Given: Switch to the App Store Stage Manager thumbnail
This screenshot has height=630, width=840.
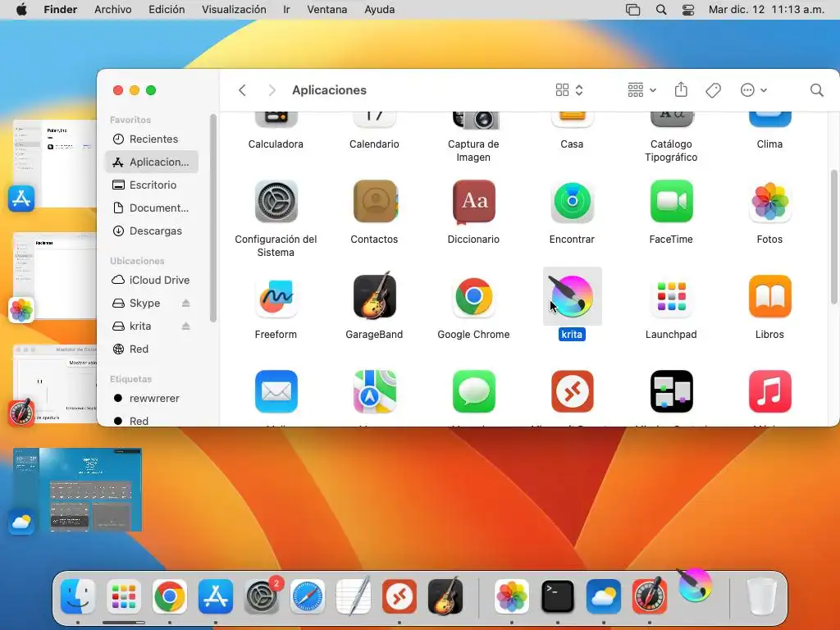Looking at the screenshot, I should coord(55,164).
